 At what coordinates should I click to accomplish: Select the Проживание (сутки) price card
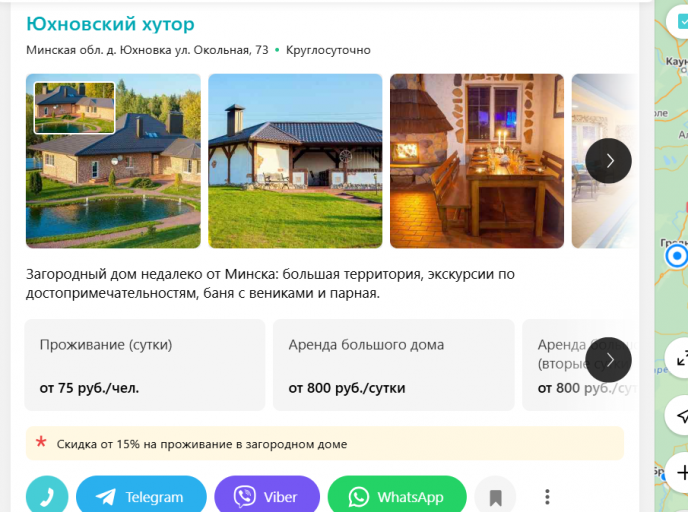[145, 365]
